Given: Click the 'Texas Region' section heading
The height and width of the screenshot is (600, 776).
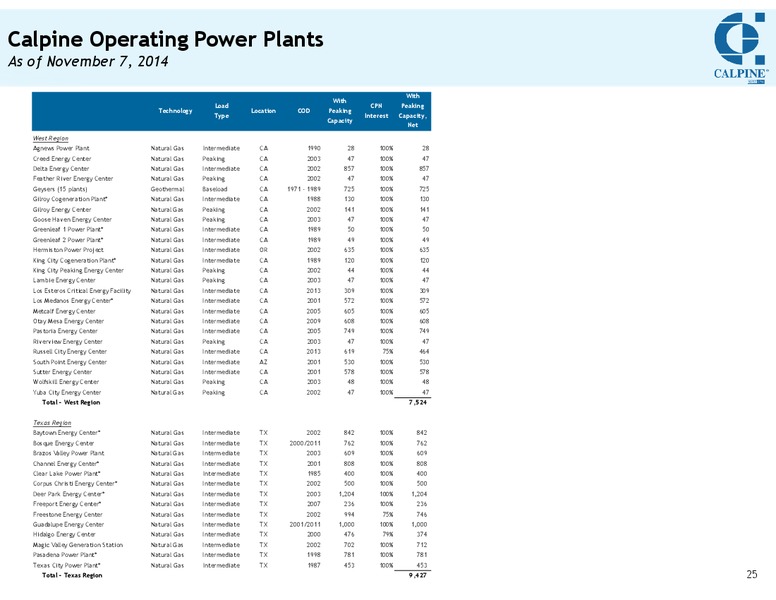Looking at the screenshot, I should click(52, 423).
